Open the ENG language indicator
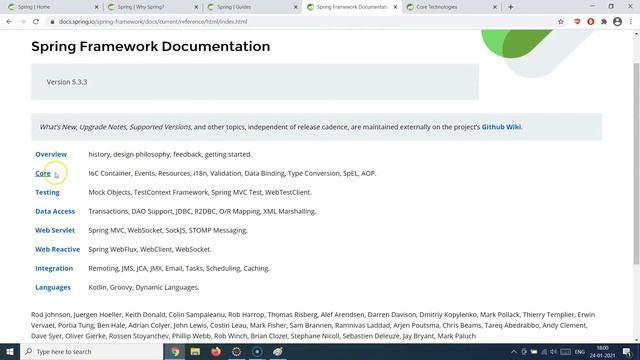Screen dimensions: 640x360 coord(580,352)
